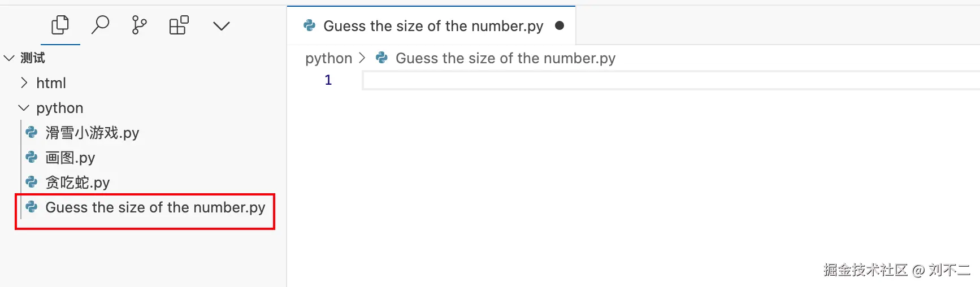Viewport: 980px width, 287px height.
Task: Collapse the 测试 root folder
Action: pyautogui.click(x=9, y=58)
